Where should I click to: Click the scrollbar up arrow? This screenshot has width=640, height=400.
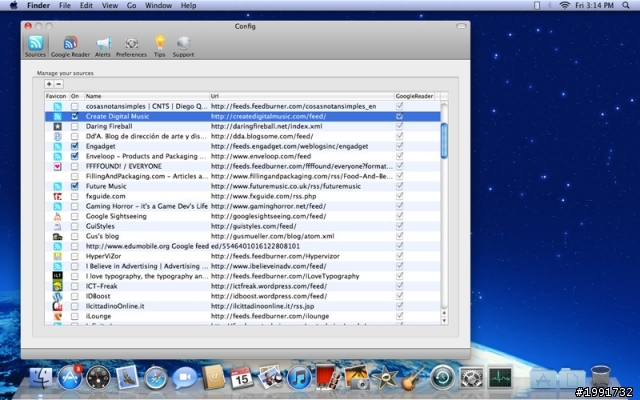[444, 313]
